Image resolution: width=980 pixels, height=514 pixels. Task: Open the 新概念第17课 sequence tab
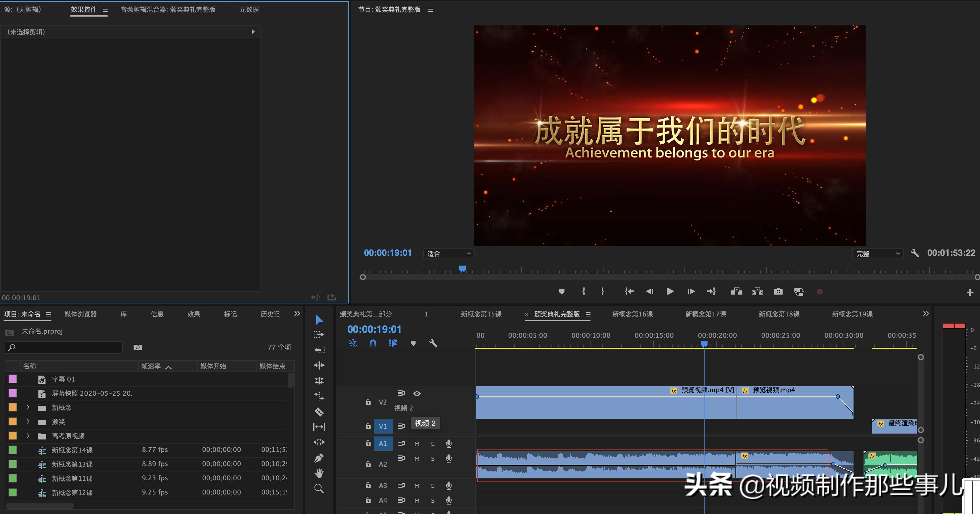click(706, 314)
